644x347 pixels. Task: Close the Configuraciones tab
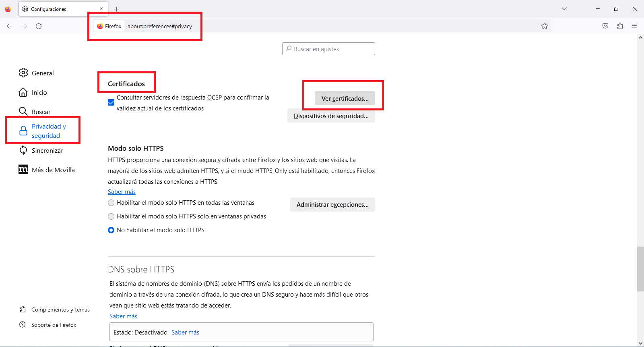click(x=101, y=9)
